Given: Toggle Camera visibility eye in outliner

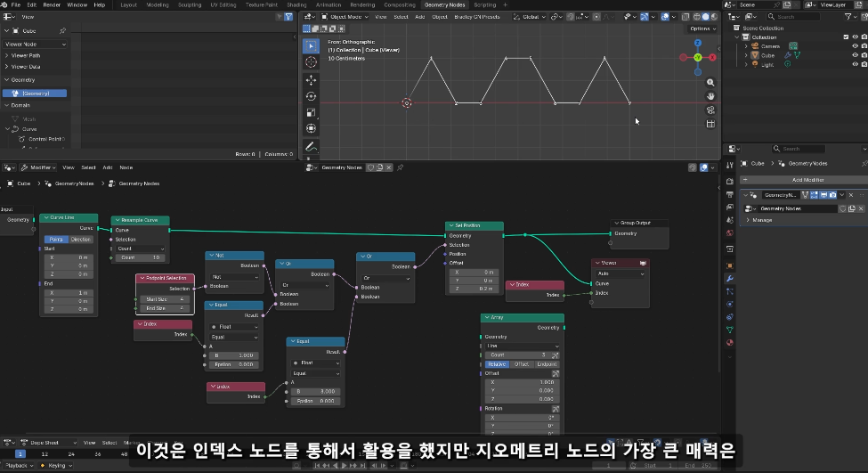Looking at the screenshot, I should click(x=855, y=46).
